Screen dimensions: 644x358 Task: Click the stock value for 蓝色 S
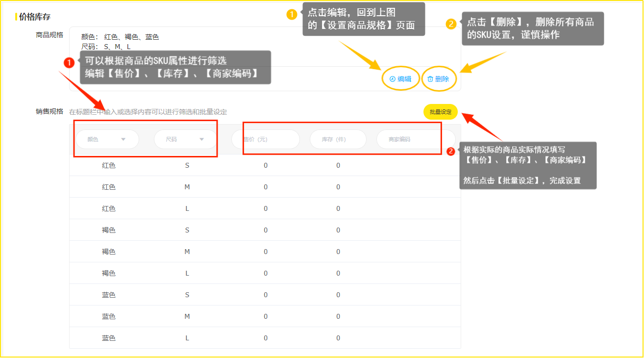[338, 295]
